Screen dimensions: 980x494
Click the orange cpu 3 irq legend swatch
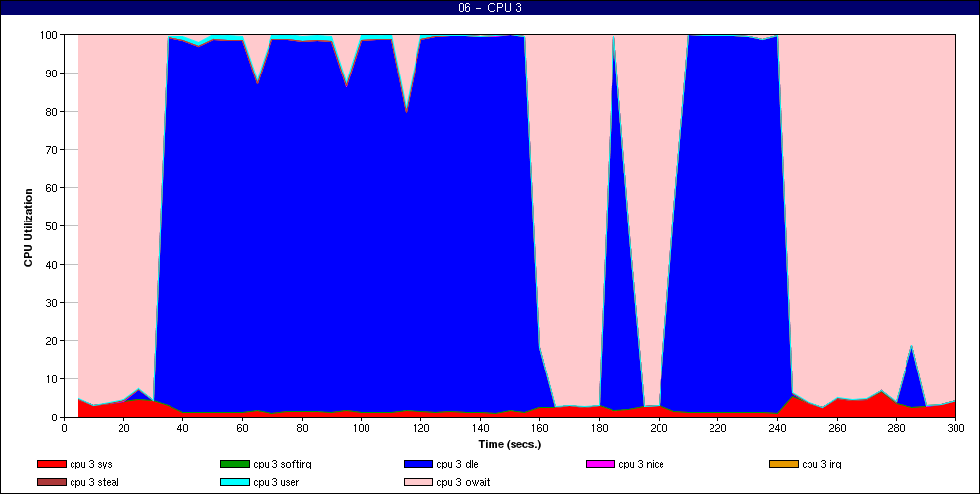[784, 464]
